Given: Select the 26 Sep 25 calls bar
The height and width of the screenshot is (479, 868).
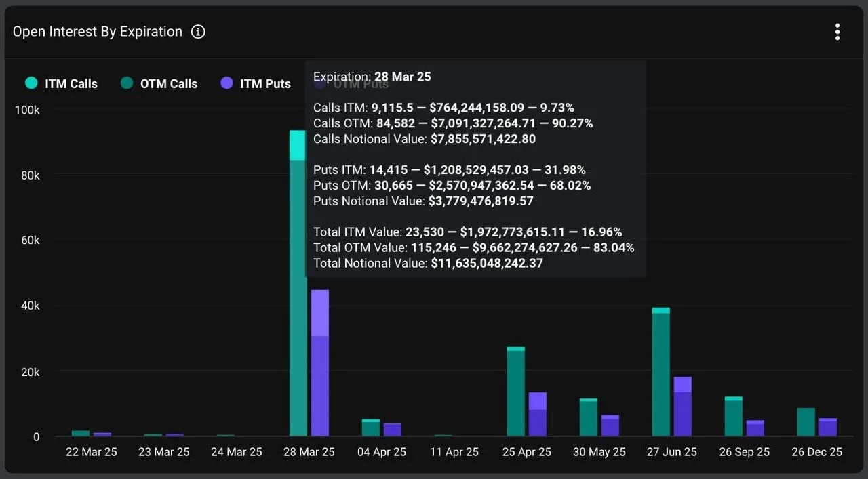Looking at the screenshot, I should pyautogui.click(x=734, y=416).
